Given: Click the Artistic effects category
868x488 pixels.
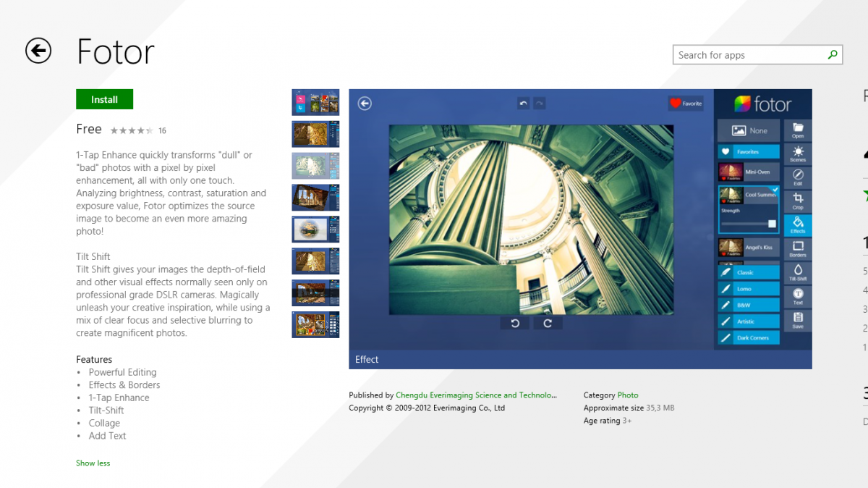Looking at the screenshot, I should coord(749,321).
